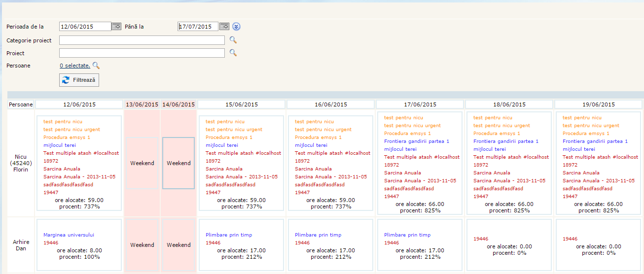This screenshot has width=644, height=274.
Task: Click search magnifier beside Proiect field
Action: [x=233, y=53]
